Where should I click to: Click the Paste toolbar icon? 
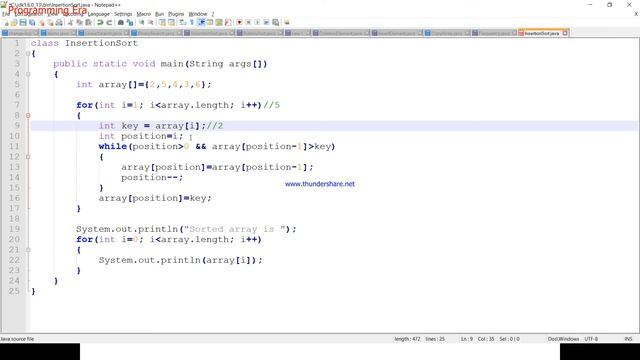(88, 22)
